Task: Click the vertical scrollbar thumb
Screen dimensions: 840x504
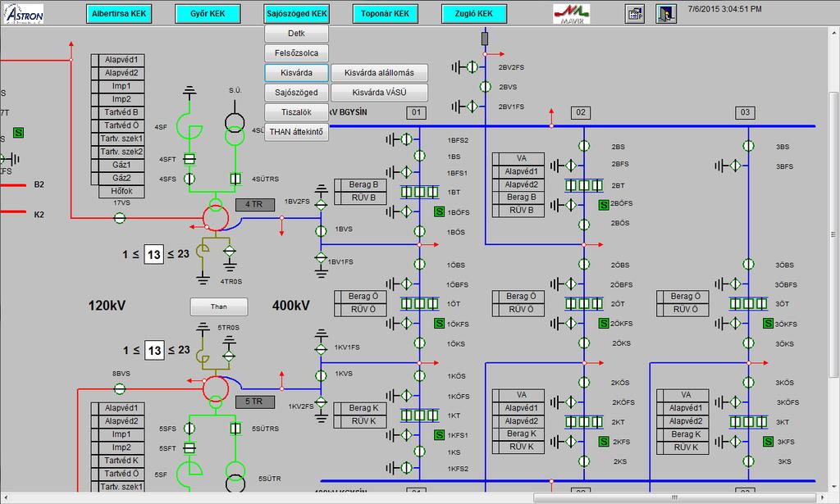Action: pos(833,234)
